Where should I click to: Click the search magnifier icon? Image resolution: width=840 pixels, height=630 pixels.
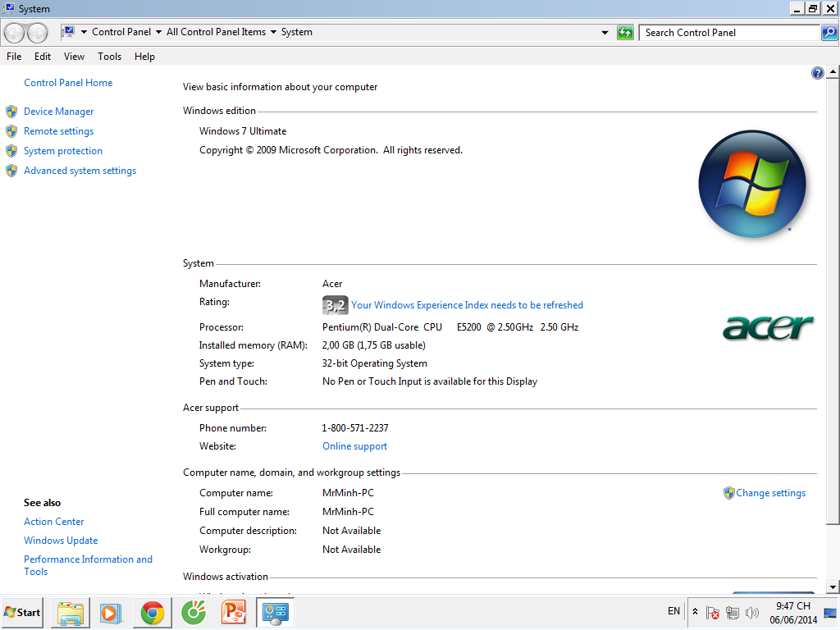tap(829, 33)
